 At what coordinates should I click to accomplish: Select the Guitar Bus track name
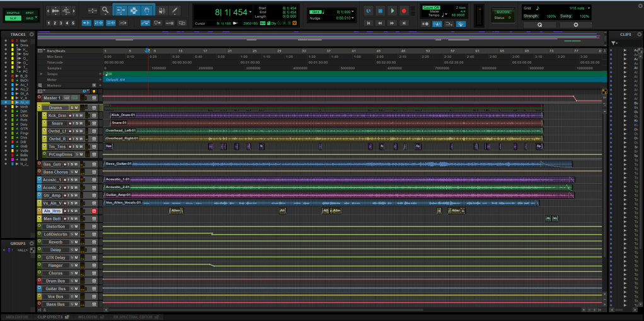coord(54,288)
